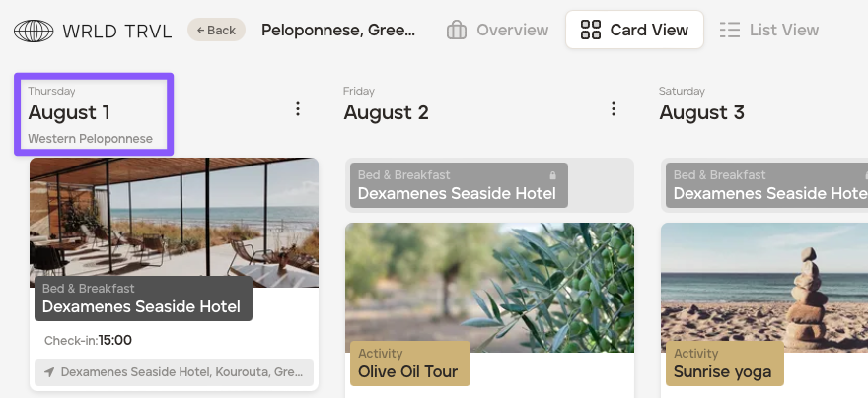Viewport: 868px width, 398px height.
Task: Click lock icon on August 2 hotel card
Action: (x=552, y=175)
